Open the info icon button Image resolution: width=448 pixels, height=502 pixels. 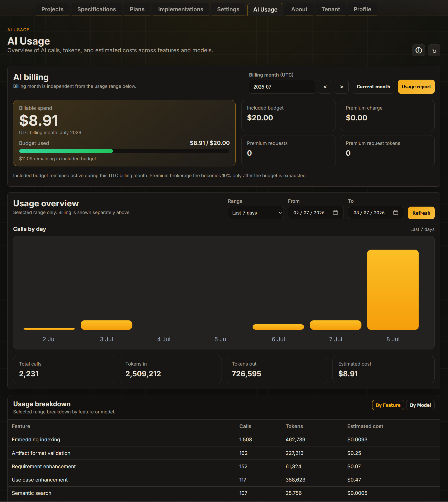click(x=419, y=50)
